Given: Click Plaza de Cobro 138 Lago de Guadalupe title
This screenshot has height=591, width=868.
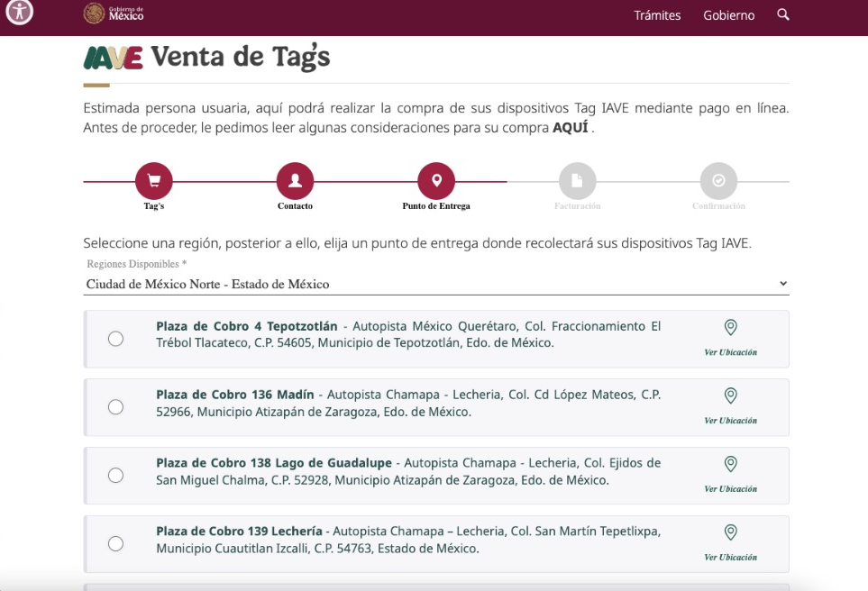Looking at the screenshot, I should tap(273, 463).
